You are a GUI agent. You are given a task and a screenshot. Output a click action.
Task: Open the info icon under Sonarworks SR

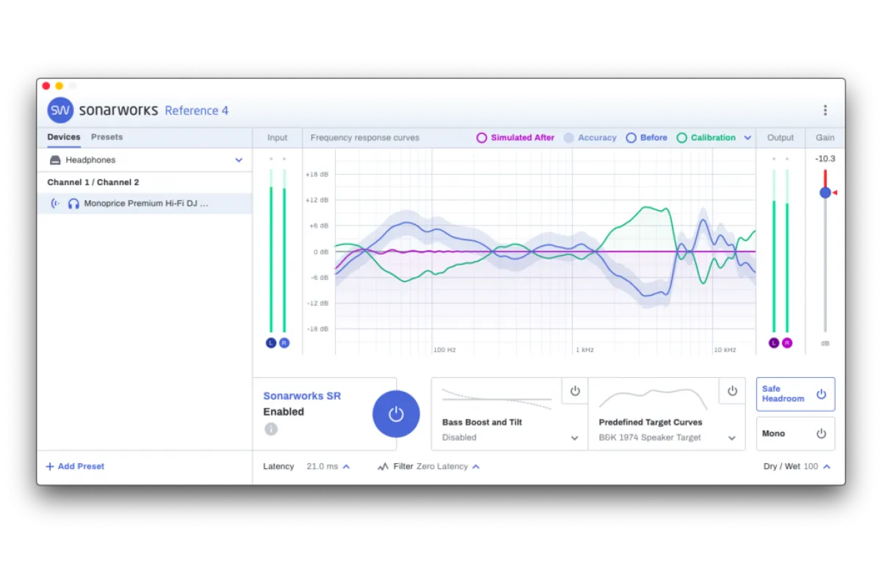point(271,429)
